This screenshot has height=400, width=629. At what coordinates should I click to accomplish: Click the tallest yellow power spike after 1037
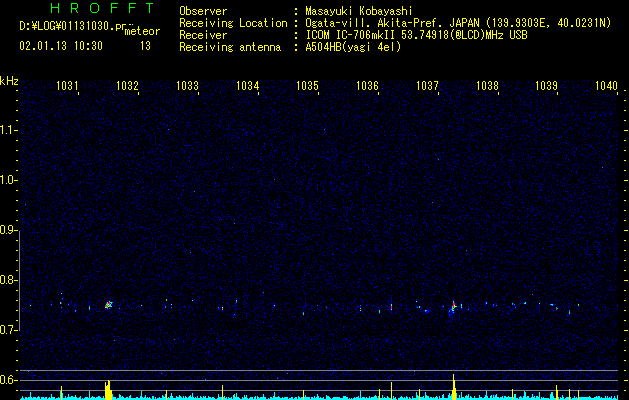point(454,387)
